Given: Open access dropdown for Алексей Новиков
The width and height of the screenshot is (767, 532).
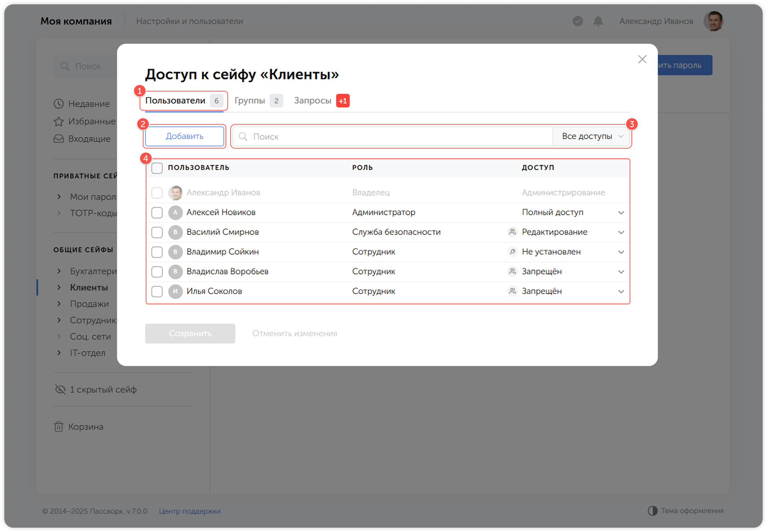Looking at the screenshot, I should tap(621, 213).
